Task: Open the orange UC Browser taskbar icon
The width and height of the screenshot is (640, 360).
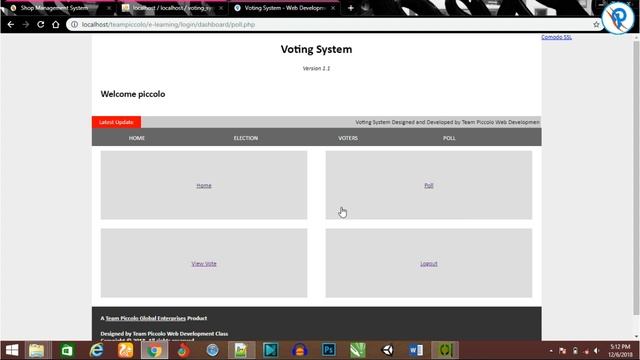Action: tap(126, 350)
